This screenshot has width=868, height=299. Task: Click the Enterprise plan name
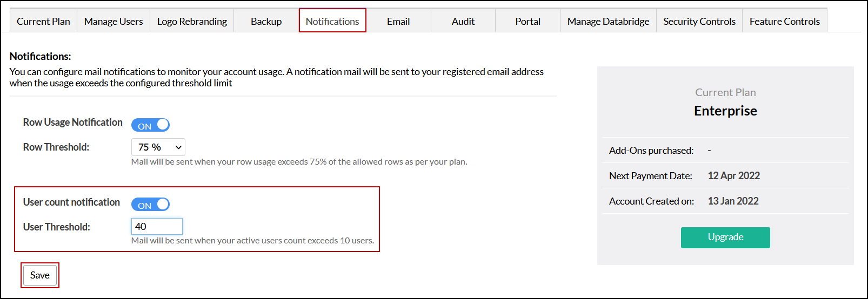pos(725,111)
